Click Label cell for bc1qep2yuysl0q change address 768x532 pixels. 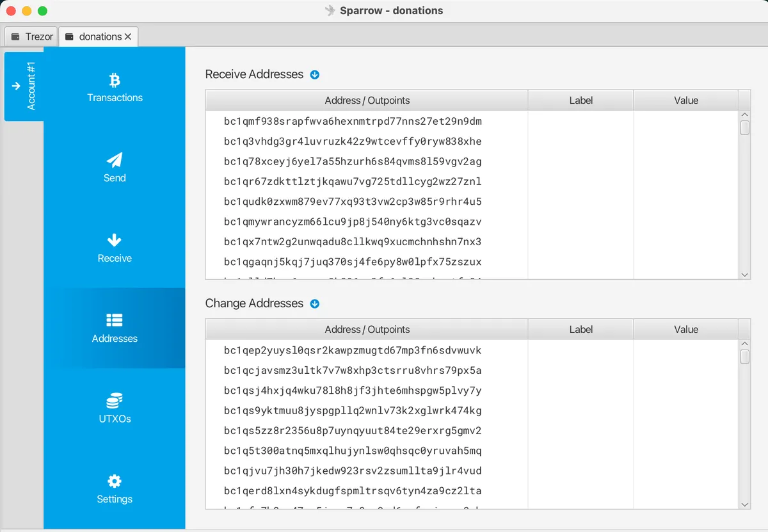580,351
